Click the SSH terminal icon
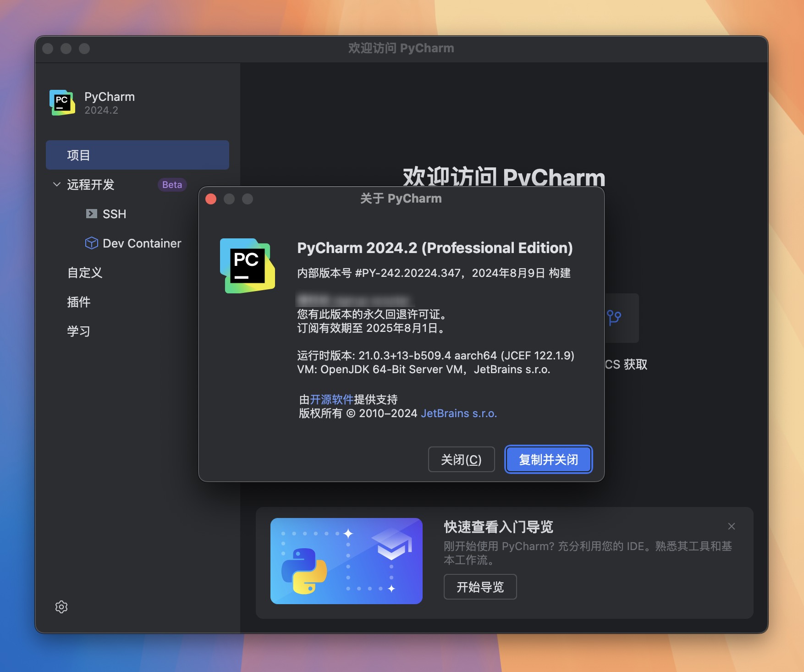This screenshot has width=804, height=672. click(92, 214)
